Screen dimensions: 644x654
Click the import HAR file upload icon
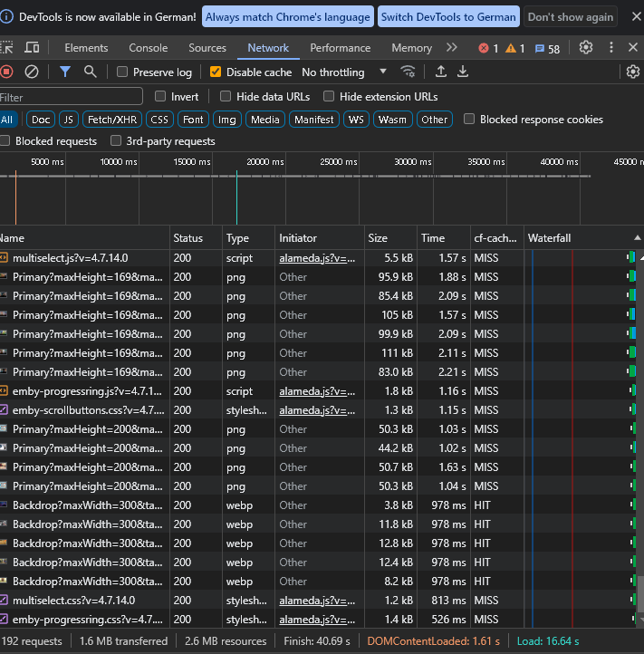441,72
